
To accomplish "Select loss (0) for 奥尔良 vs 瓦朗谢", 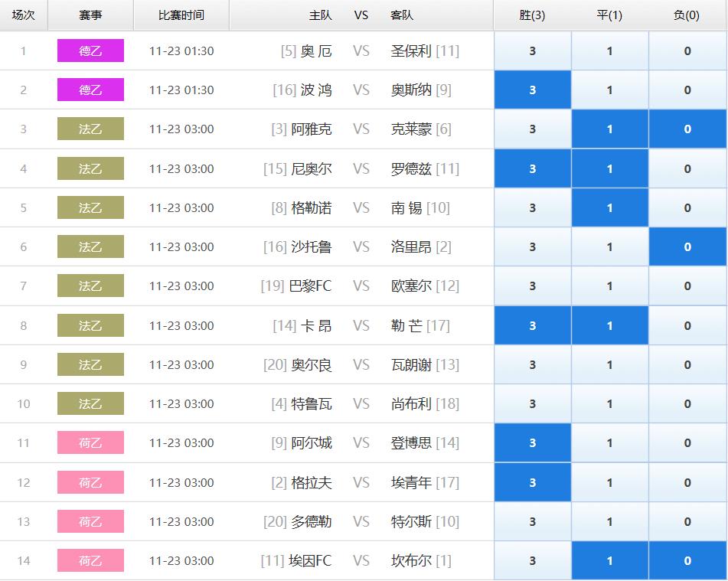I will (687, 364).
